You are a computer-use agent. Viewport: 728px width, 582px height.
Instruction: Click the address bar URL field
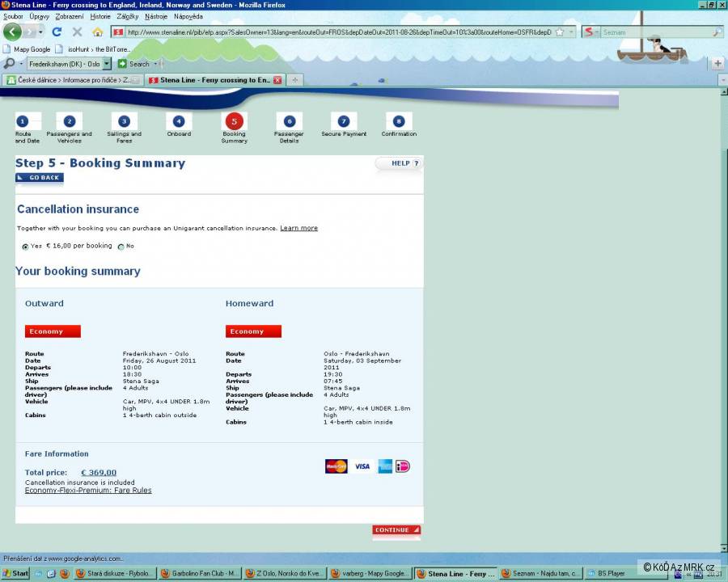point(338,32)
